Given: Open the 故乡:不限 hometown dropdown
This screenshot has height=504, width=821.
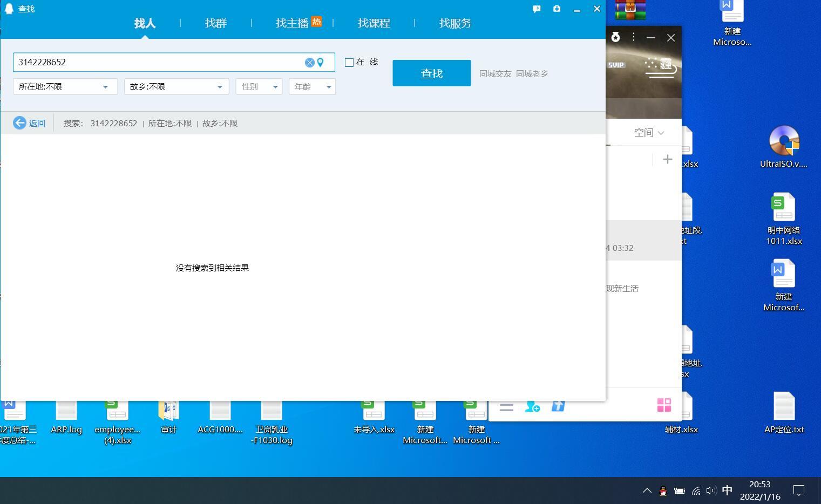Looking at the screenshot, I should pos(176,86).
